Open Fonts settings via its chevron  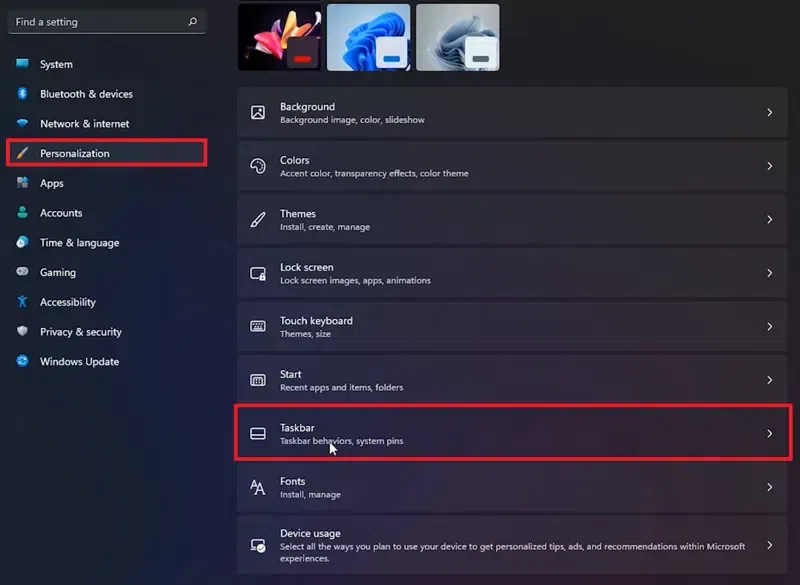[x=769, y=487]
